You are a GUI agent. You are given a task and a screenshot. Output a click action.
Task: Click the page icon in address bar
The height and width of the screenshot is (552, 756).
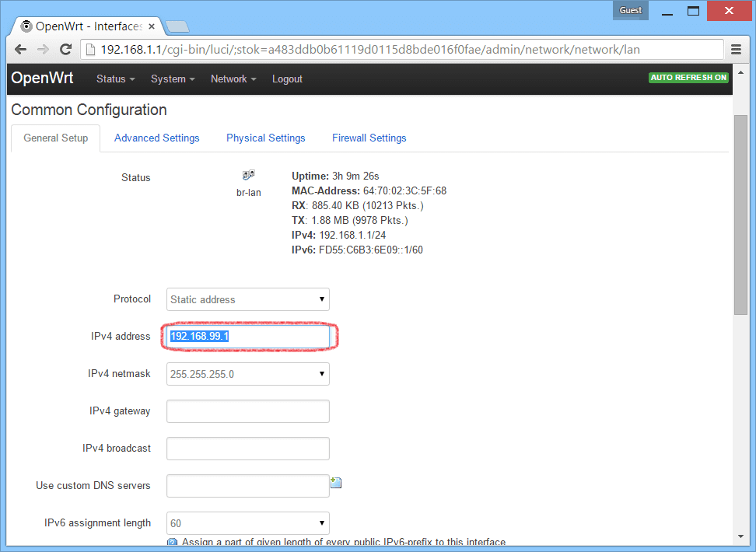pos(90,49)
